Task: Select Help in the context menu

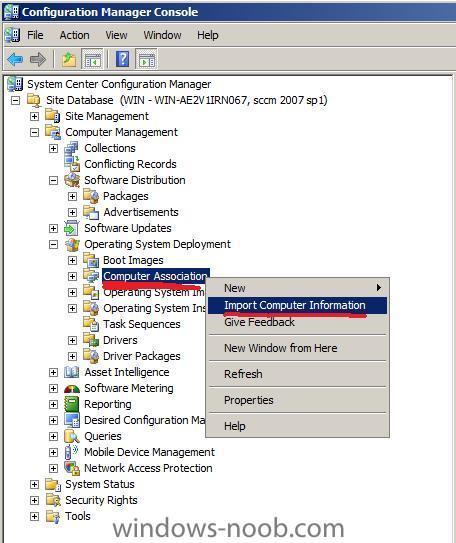Action: click(x=297, y=426)
